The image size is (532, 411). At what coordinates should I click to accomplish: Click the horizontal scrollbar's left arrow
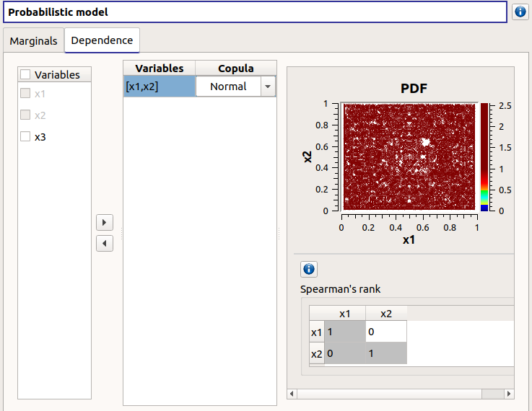pos(292,394)
